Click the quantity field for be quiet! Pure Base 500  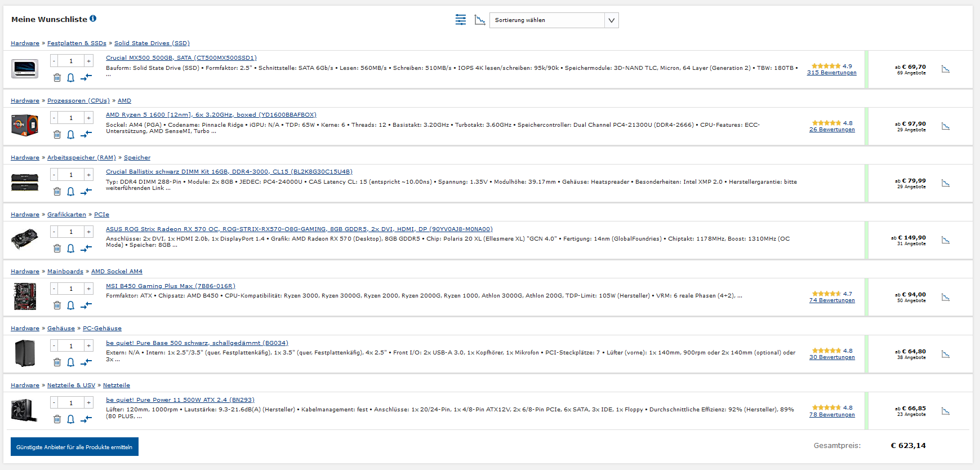tap(71, 346)
